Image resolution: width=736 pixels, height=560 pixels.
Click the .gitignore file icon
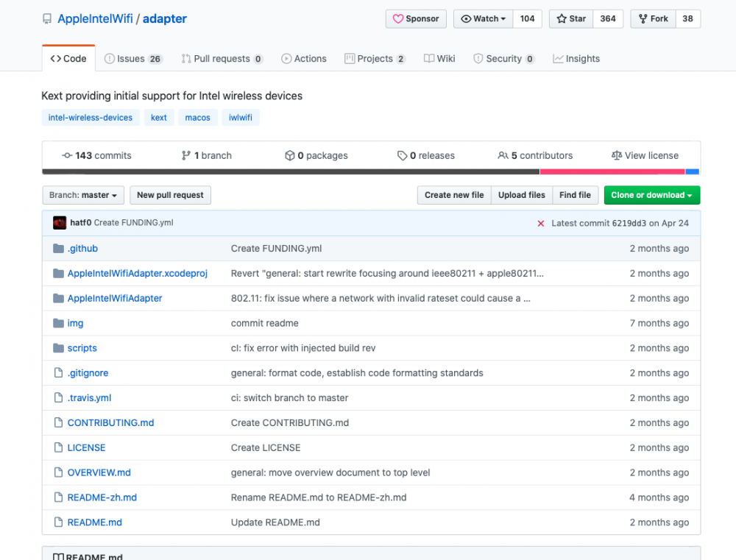[x=58, y=372]
